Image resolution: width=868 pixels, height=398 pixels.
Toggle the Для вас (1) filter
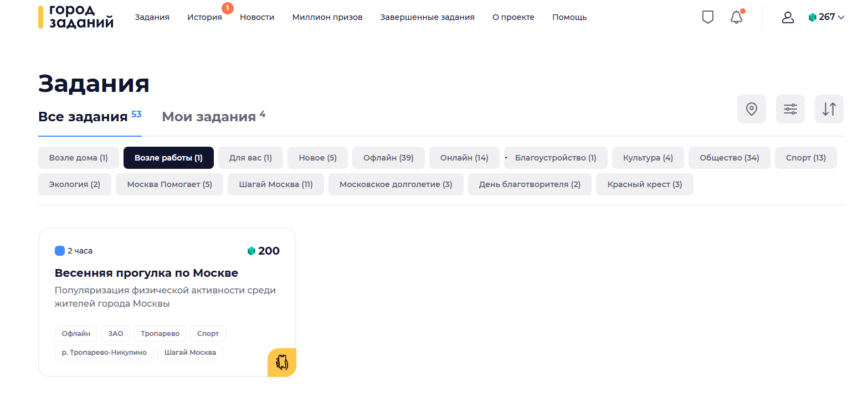pyautogui.click(x=250, y=158)
